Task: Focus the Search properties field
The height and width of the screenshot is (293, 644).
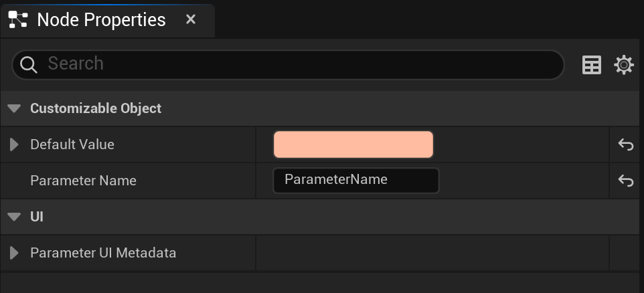Action: (x=288, y=64)
